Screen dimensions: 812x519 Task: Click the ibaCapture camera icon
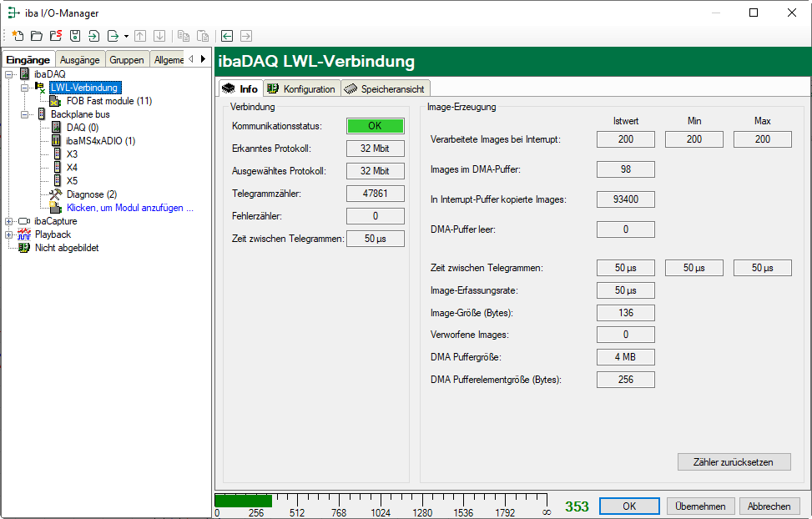click(24, 221)
